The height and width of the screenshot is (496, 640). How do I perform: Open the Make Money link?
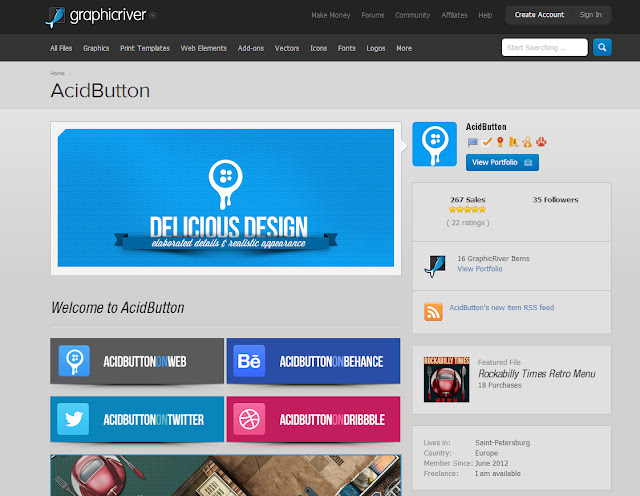331,15
